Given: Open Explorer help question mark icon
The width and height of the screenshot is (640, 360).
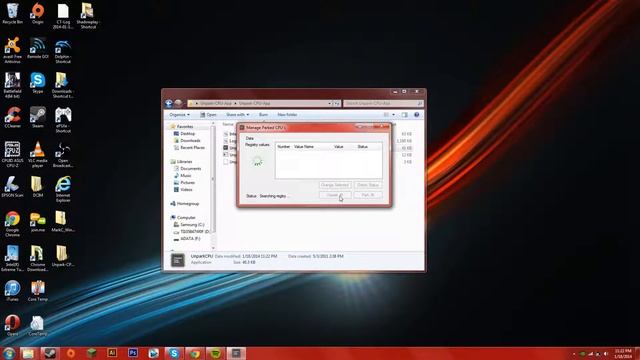Looking at the screenshot, I should (416, 115).
